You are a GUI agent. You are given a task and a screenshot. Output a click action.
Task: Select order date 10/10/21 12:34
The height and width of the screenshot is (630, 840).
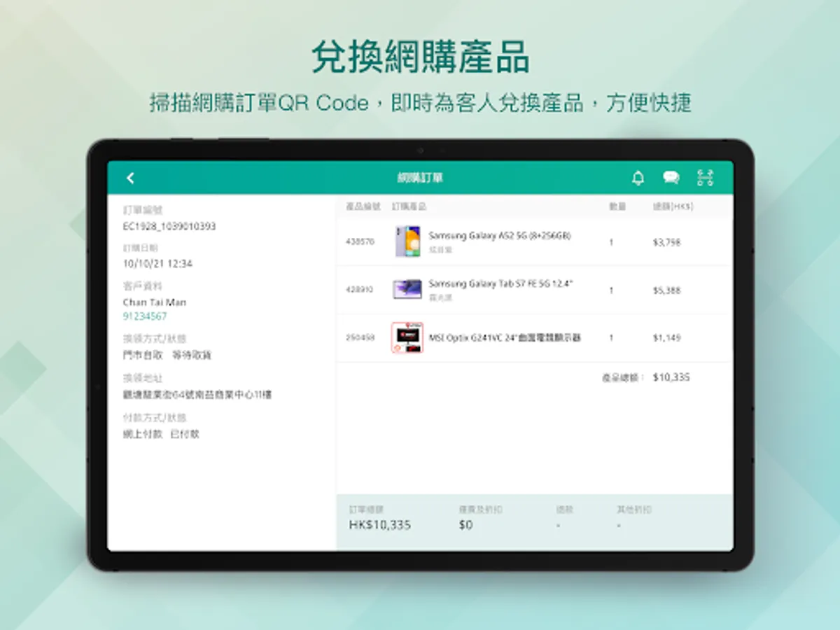[157, 264]
